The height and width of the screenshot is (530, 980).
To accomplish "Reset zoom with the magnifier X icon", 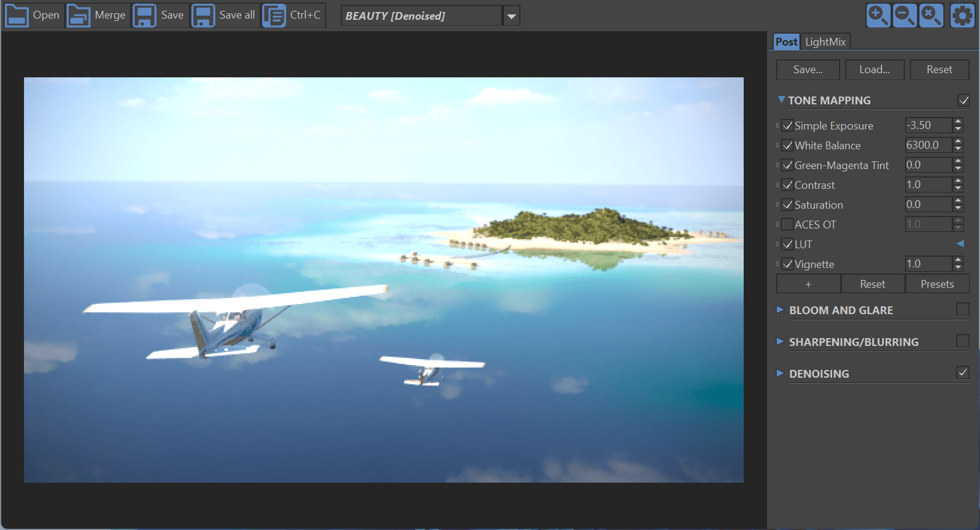I will coord(931,15).
